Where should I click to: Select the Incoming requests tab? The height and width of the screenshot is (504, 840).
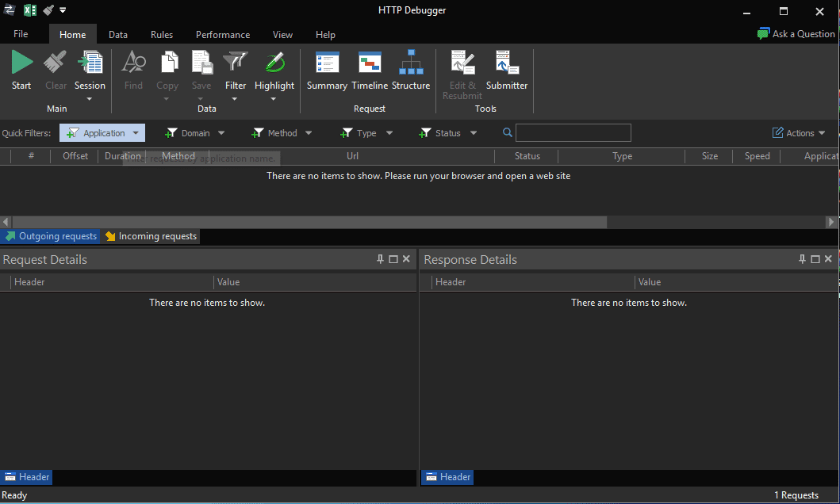click(x=151, y=236)
